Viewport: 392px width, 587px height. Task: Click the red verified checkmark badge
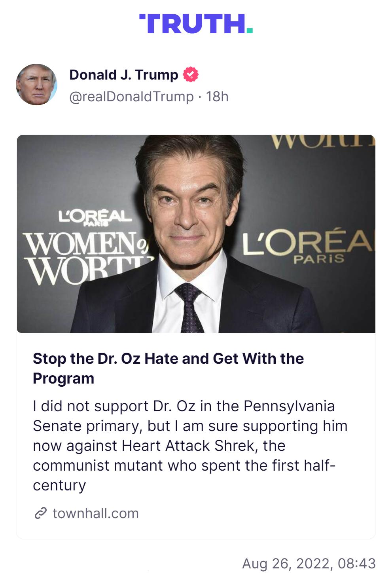point(191,74)
